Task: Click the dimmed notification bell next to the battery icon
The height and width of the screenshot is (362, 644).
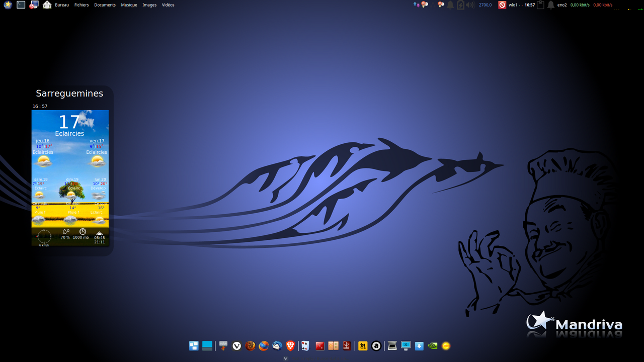Action: (x=450, y=5)
